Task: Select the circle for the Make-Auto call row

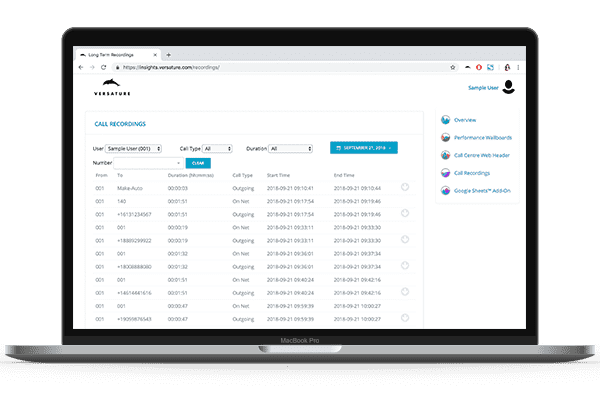Action: click(405, 187)
